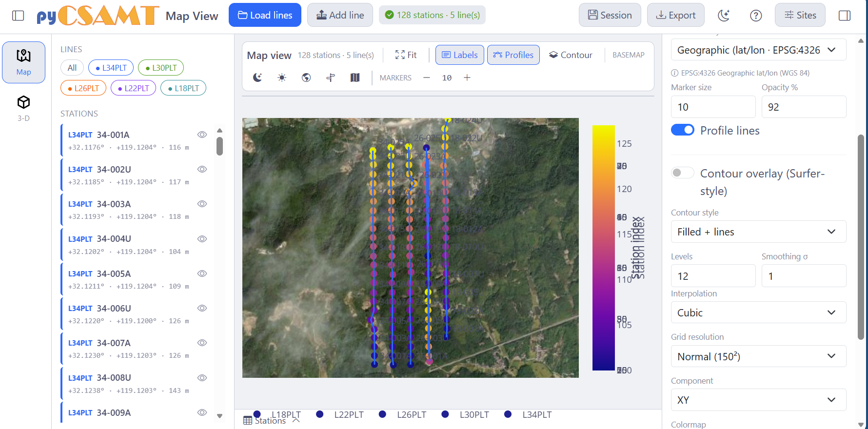Viewport: 868px width, 429px height.
Task: Toggle the Profiles button
Action: [x=513, y=55]
